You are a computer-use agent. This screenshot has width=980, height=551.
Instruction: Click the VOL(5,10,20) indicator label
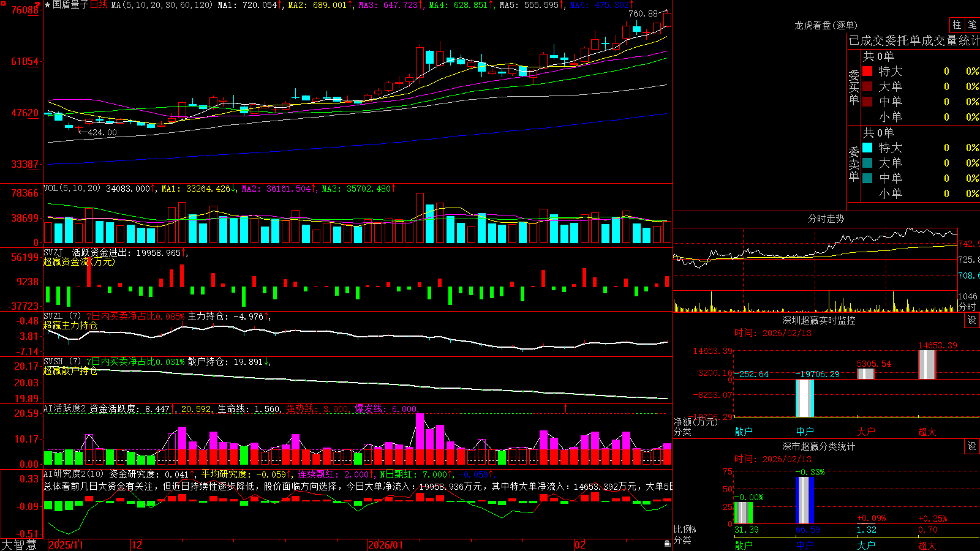[72, 189]
